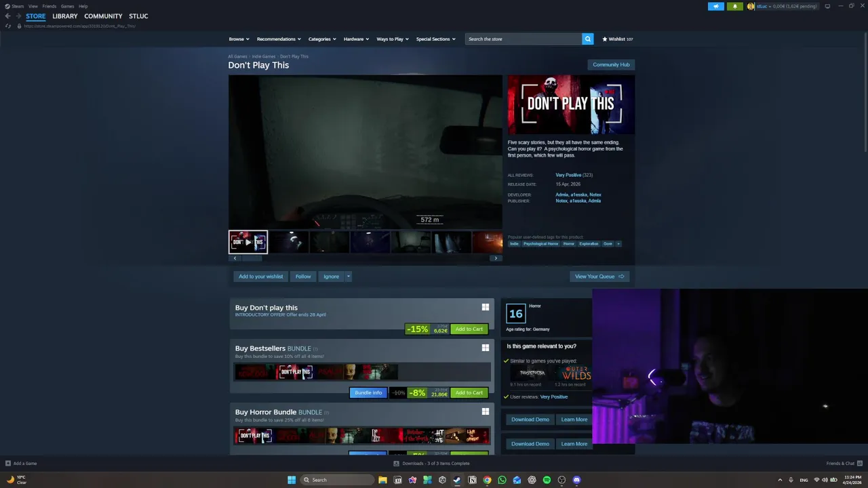Open Discord from the taskbar
This screenshot has height=488, width=868.
coord(576,480)
